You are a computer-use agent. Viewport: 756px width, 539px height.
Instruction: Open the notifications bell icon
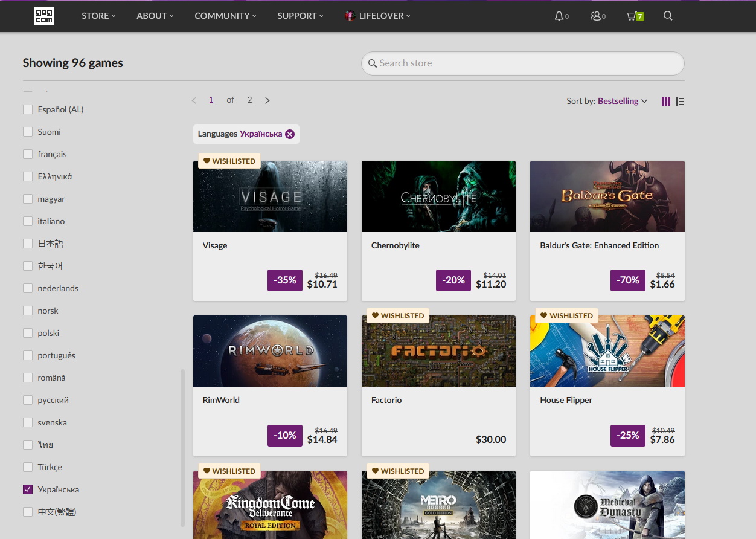coord(559,16)
